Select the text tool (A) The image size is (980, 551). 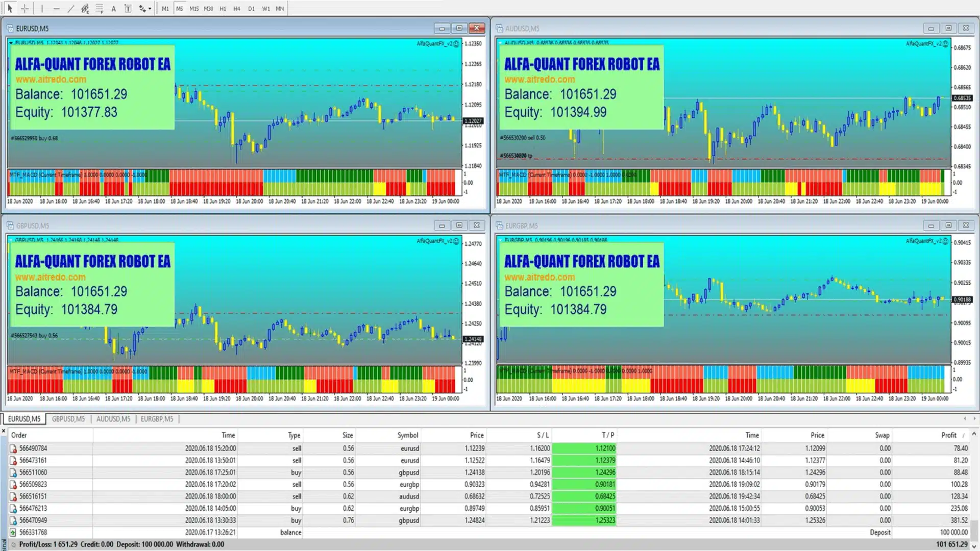[x=113, y=8]
